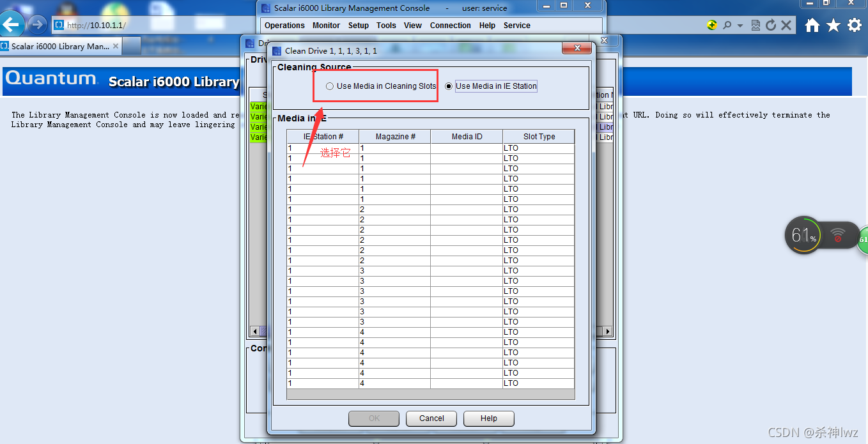Close the Clean Drive dialog with red X
The image size is (868, 444).
coord(577,49)
